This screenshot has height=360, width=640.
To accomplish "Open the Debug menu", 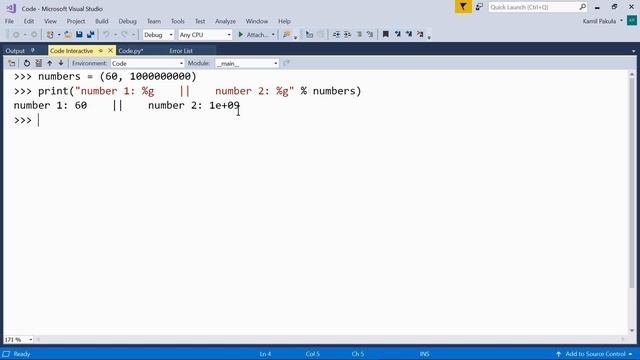I will pos(127,21).
